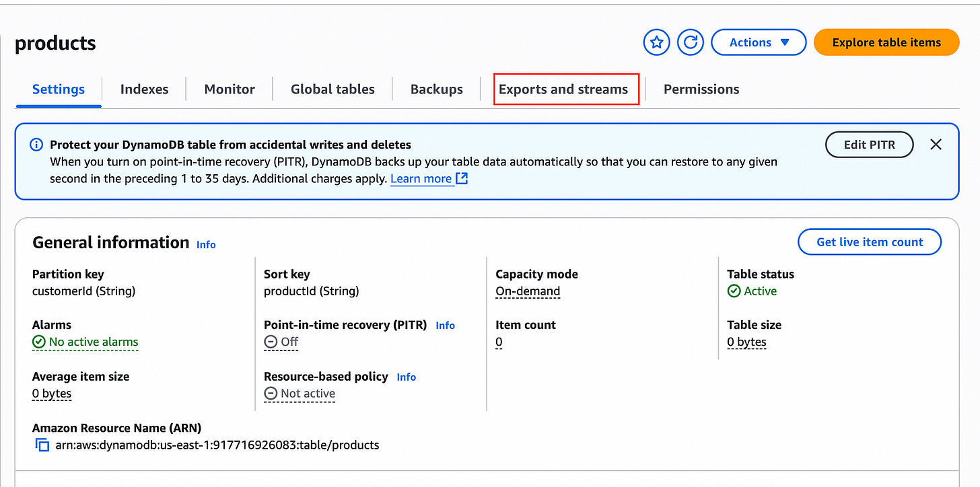
Task: Click the Average item size 0 bytes
Action: click(x=52, y=394)
